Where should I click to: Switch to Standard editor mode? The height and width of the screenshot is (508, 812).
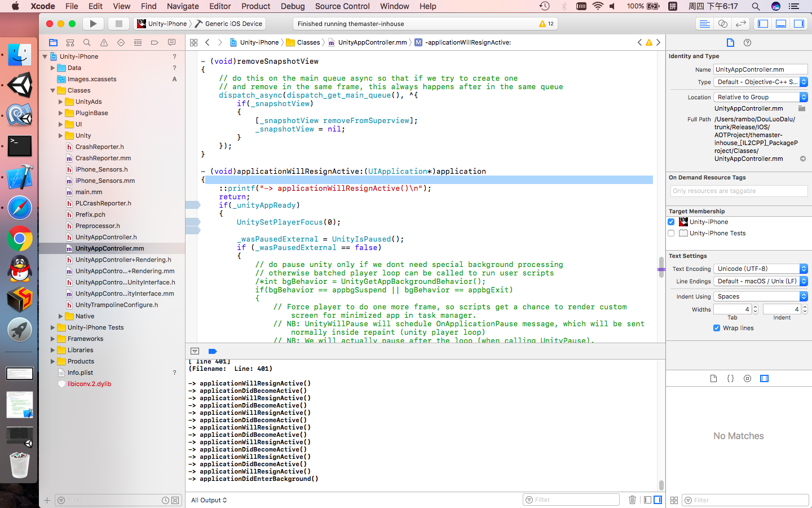tap(704, 24)
